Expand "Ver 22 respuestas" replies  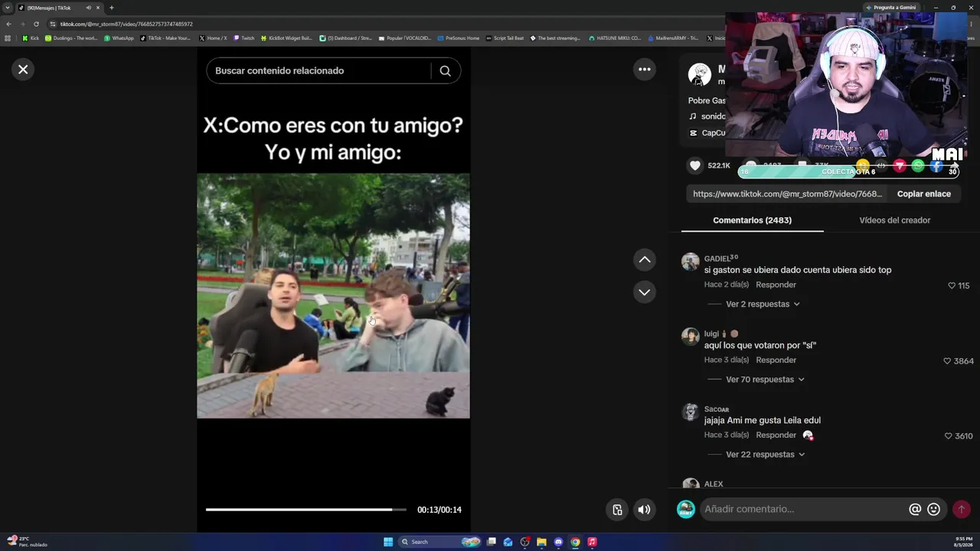[x=765, y=455]
